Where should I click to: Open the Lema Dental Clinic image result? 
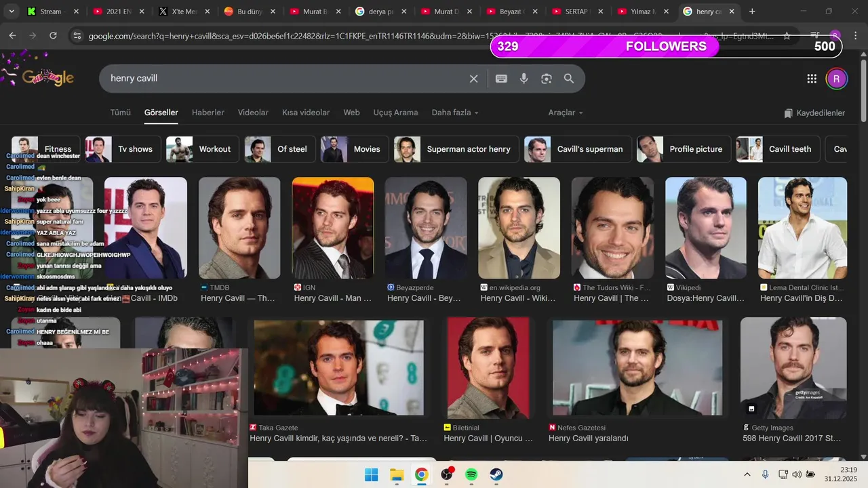(x=802, y=228)
